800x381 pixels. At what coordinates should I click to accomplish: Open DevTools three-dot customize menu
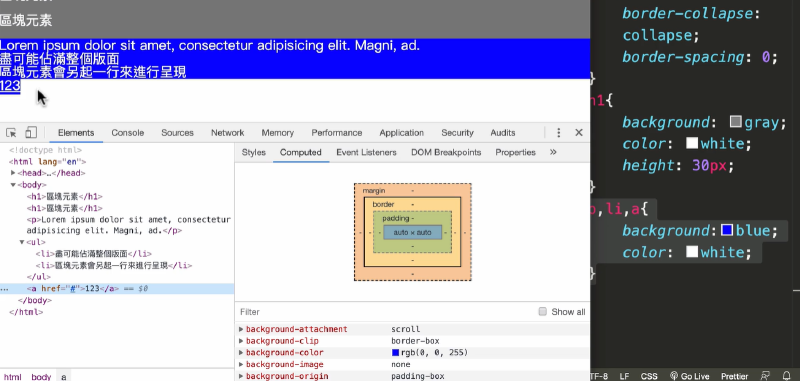559,133
